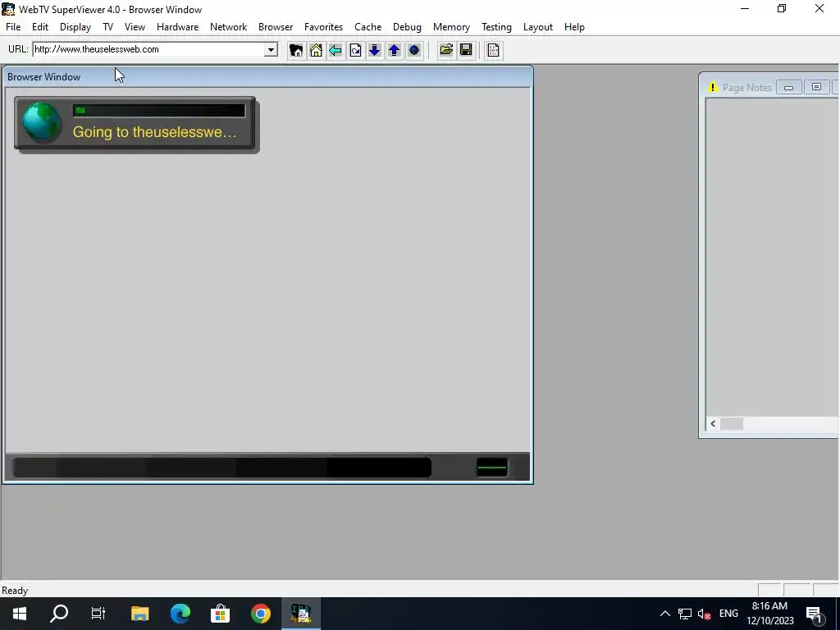Viewport: 840px width, 630px height.
Task: Click the globe icon in loading panel
Action: pos(42,123)
